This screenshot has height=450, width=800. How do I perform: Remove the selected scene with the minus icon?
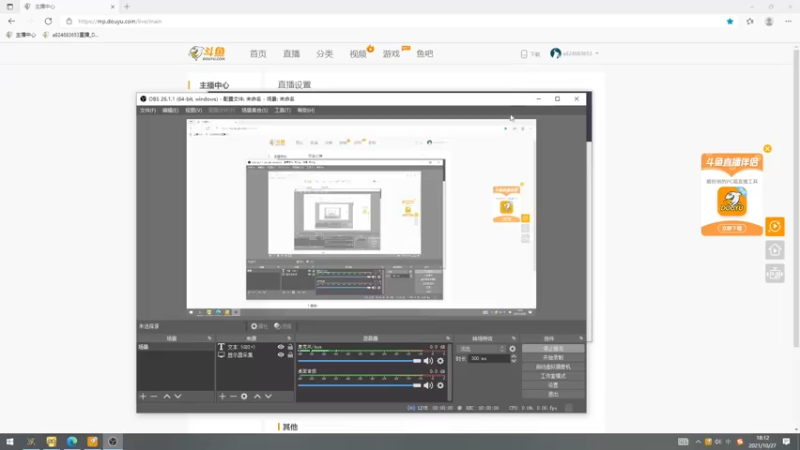click(x=154, y=396)
